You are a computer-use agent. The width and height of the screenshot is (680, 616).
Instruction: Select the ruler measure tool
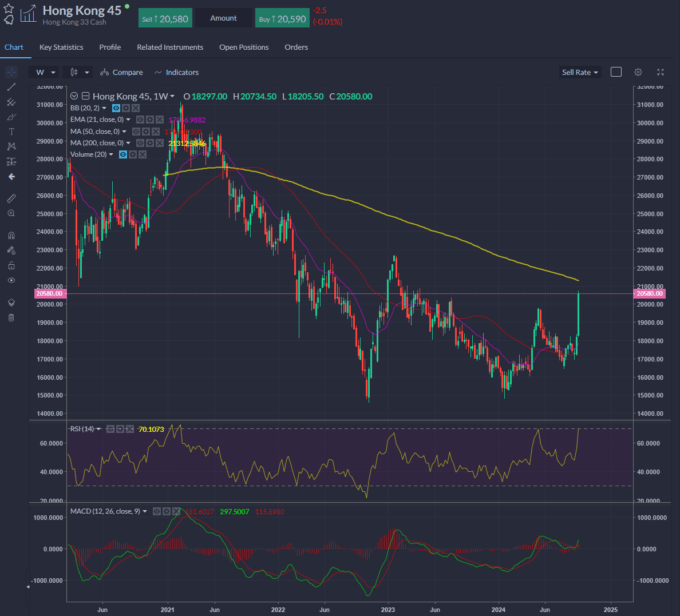point(11,198)
